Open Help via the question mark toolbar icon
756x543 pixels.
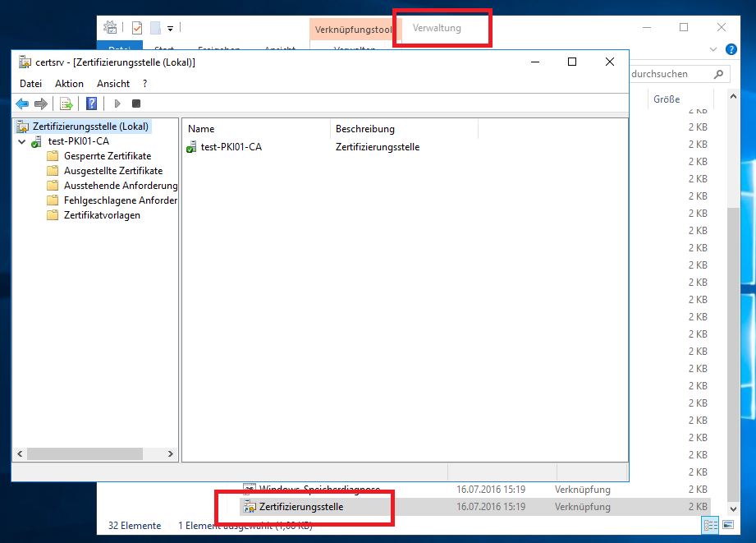pyautogui.click(x=92, y=104)
